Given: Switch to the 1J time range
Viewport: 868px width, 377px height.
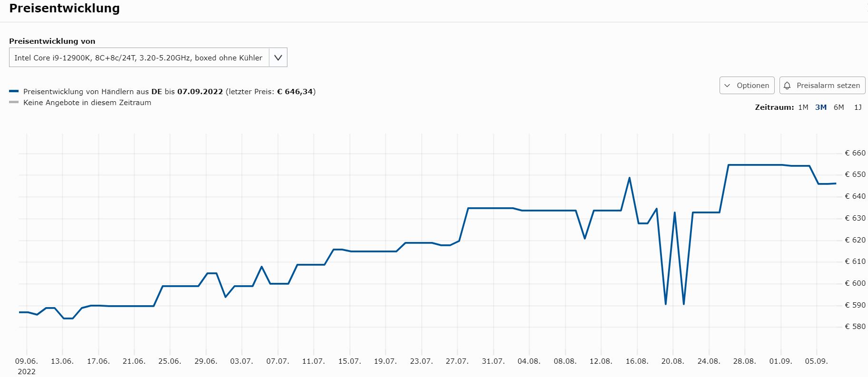Looking at the screenshot, I should point(858,107).
